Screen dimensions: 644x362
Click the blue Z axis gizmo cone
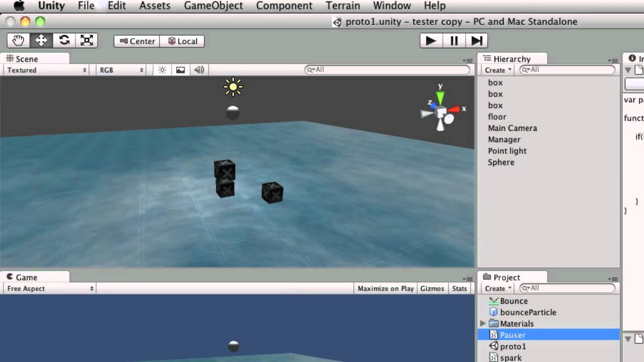click(433, 106)
